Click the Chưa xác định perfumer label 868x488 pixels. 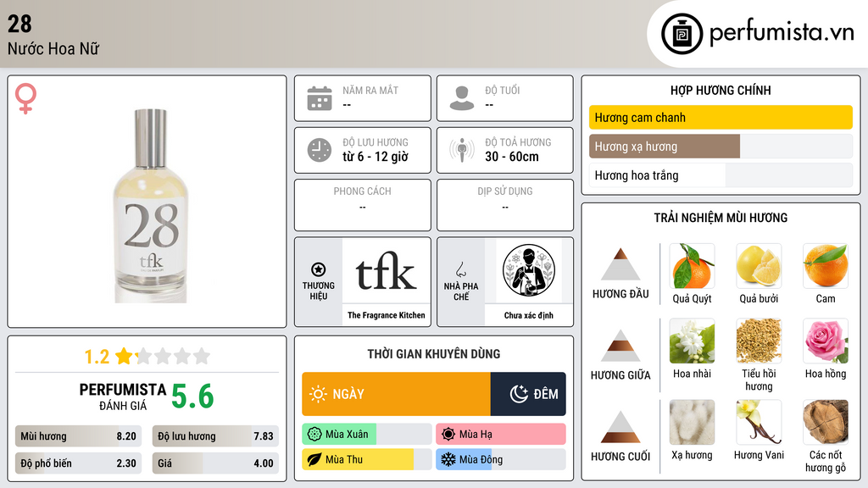click(529, 315)
